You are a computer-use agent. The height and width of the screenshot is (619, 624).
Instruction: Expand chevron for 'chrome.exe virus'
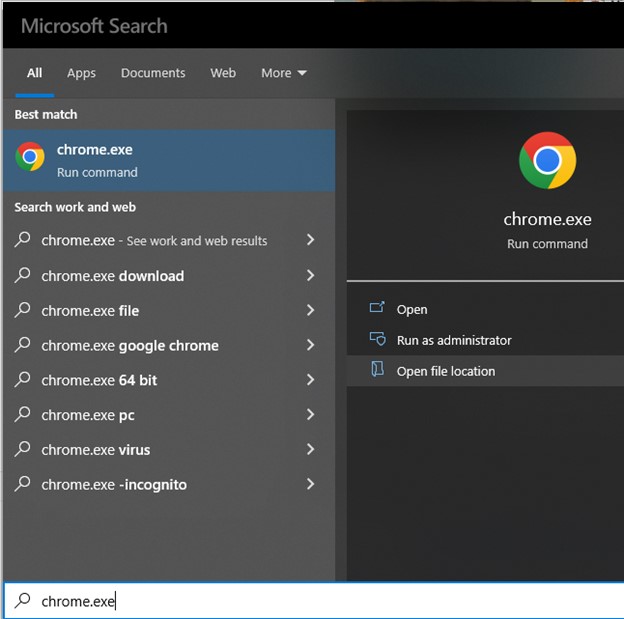[310, 449]
